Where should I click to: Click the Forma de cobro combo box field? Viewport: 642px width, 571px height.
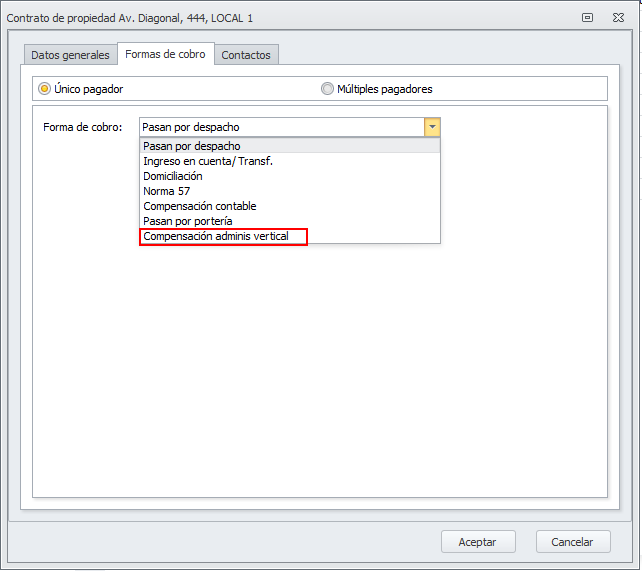pyautogui.click(x=281, y=127)
